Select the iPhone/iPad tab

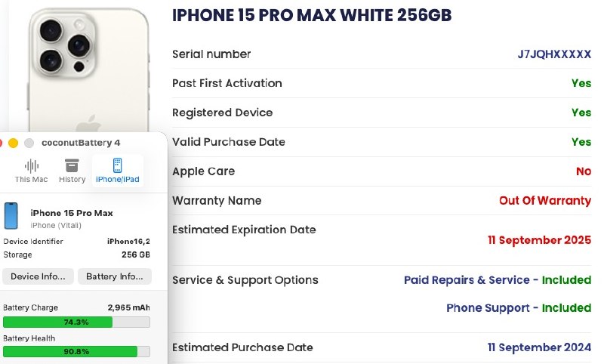tap(117, 171)
